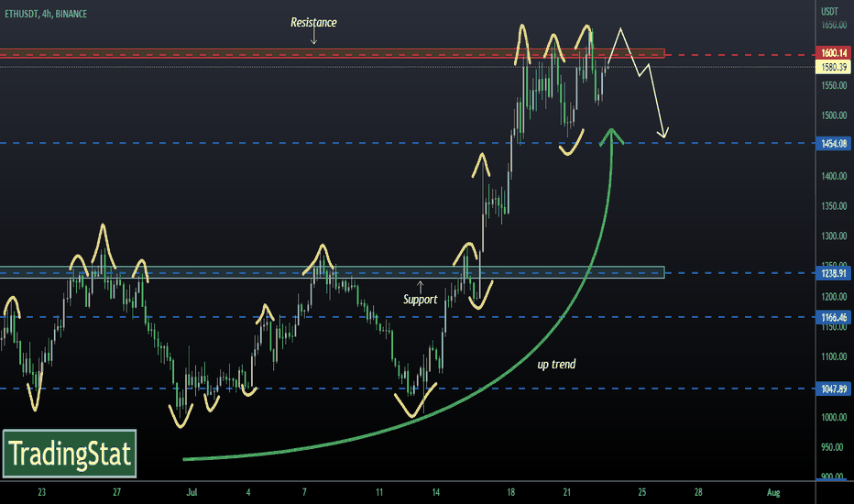854x504 pixels.
Task: Click the Support text annotation
Action: point(420,299)
